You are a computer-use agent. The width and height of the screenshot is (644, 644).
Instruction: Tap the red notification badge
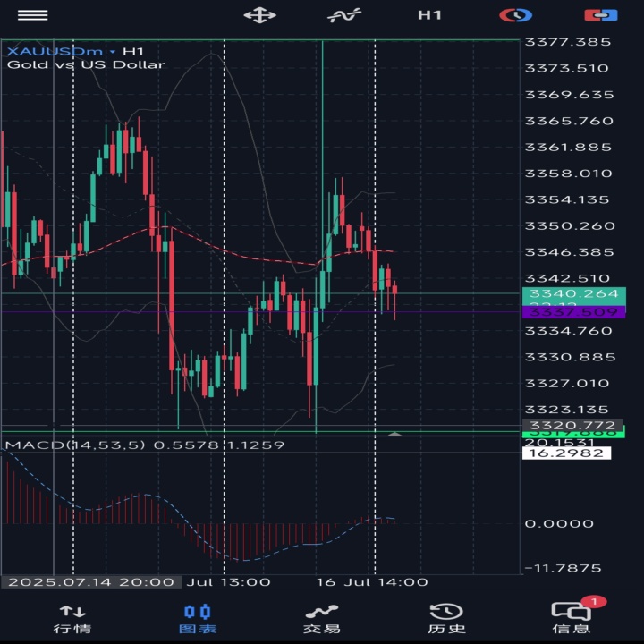point(594,602)
